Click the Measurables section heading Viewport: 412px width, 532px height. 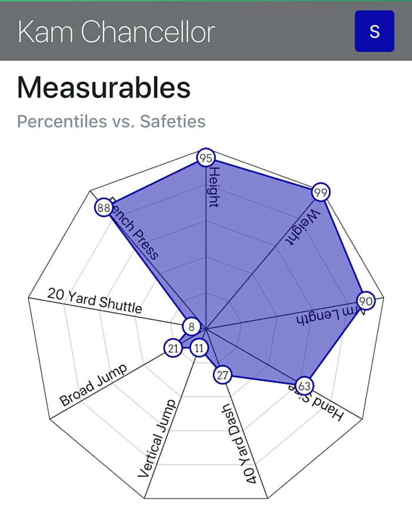104,88
